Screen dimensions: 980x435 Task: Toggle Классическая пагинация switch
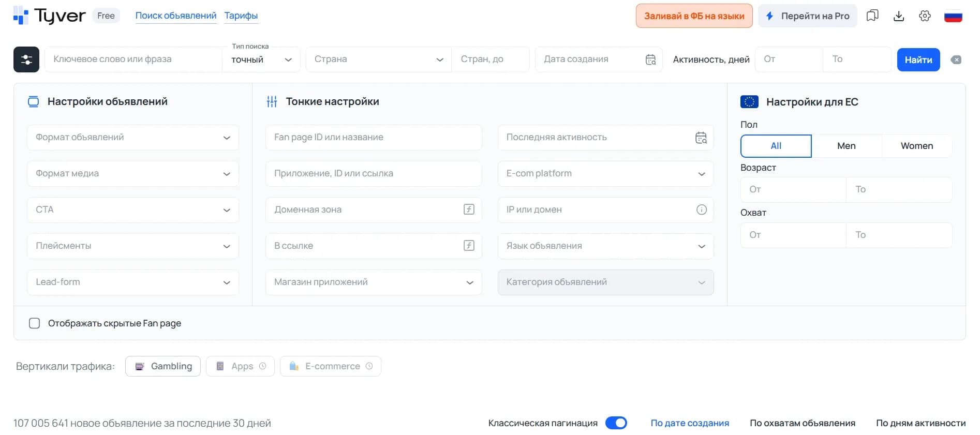tap(616, 423)
